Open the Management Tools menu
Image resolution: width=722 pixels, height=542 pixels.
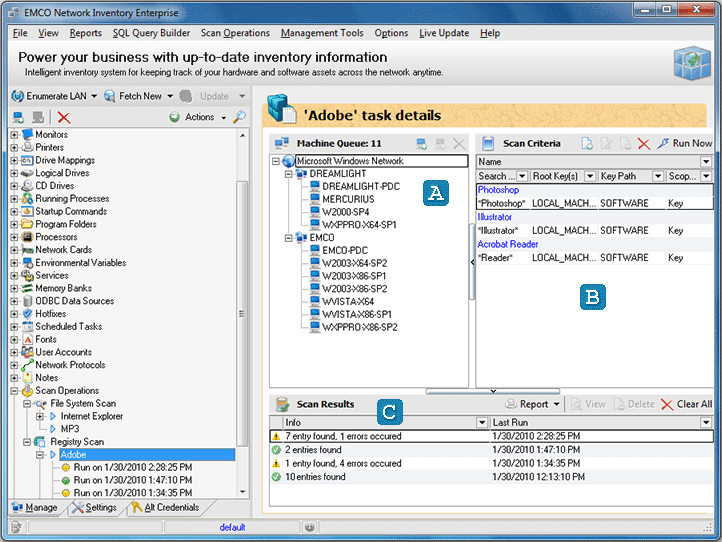click(x=322, y=33)
